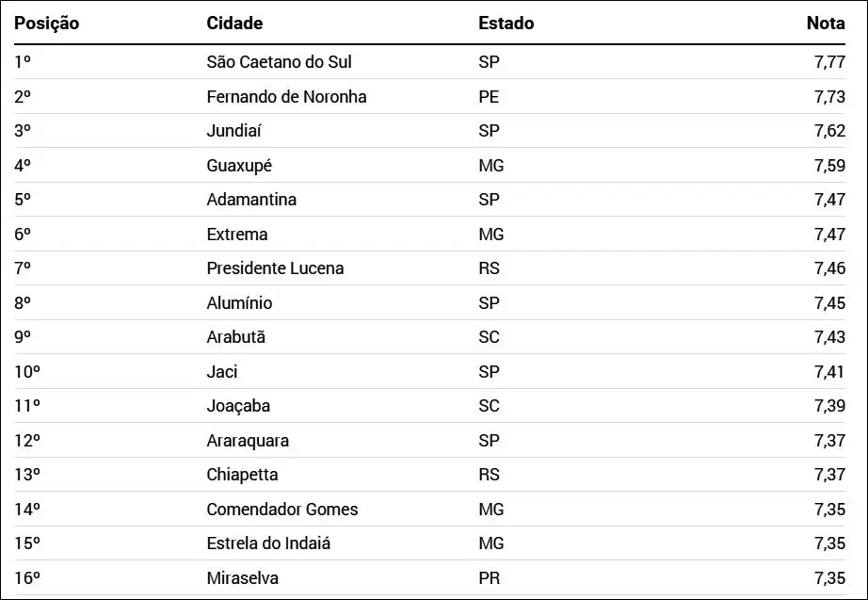Click the Alumínio city name
This screenshot has height=600, width=868.
click(x=239, y=303)
